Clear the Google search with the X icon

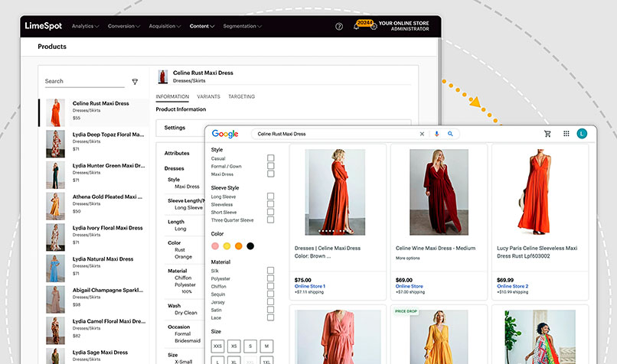pyautogui.click(x=422, y=134)
